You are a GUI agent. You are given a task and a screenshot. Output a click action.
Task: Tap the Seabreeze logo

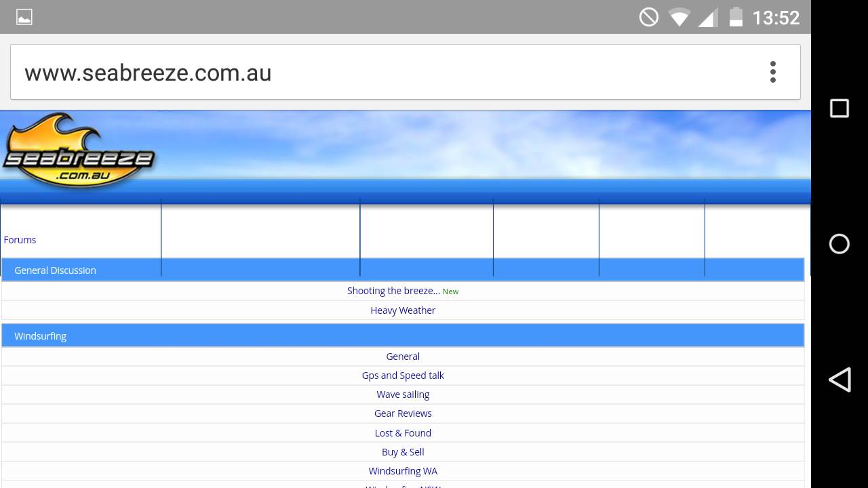(x=79, y=152)
